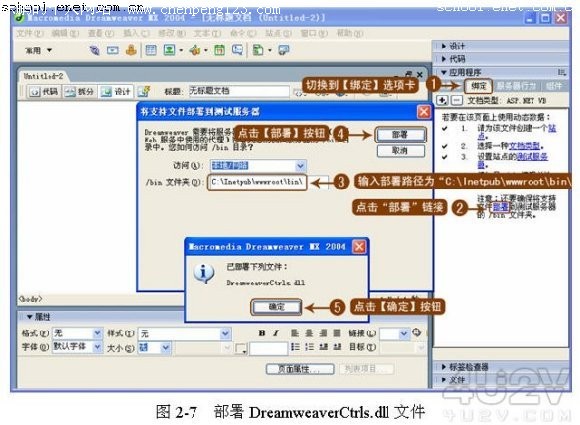Image resolution: width=580 pixels, height=425 pixels.
Task: Click the Email Link icon in insert bar
Action: [113, 50]
